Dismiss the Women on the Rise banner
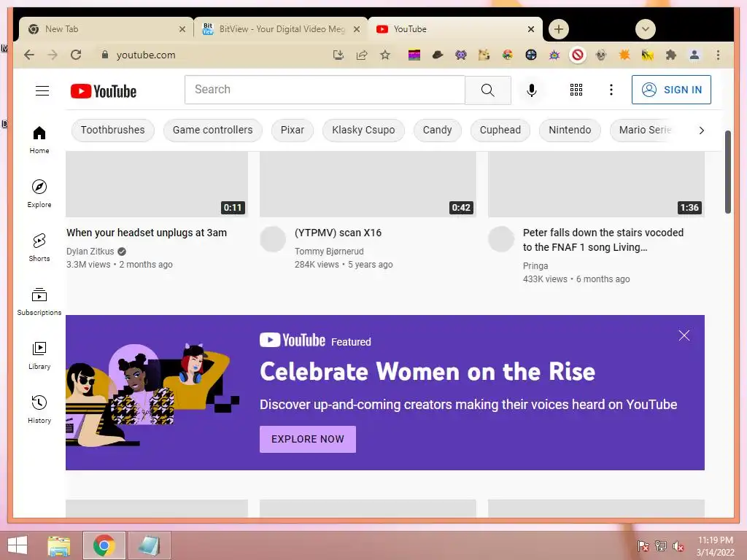Screen dimensions: 747x560 [x=684, y=335]
